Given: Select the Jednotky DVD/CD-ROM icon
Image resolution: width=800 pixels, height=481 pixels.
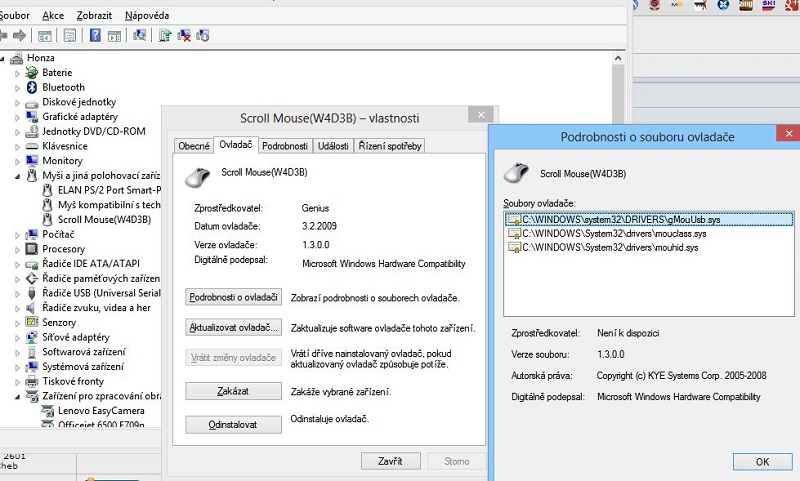Looking at the screenshot, I should coord(32,132).
